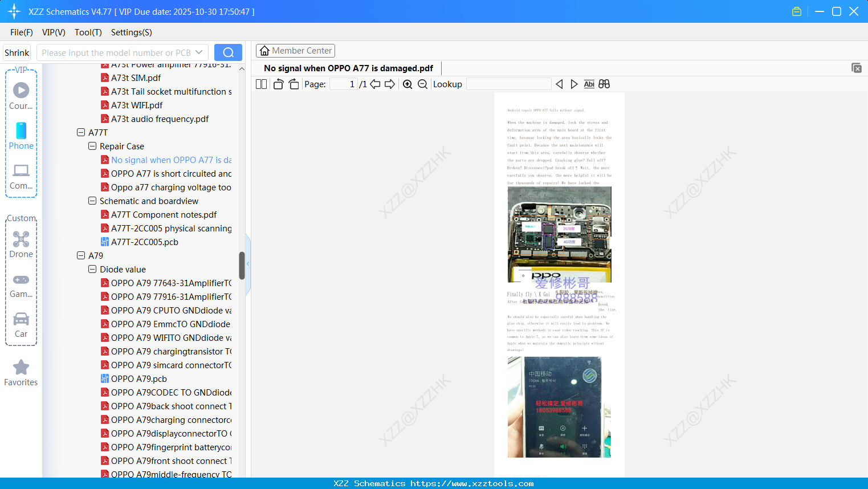This screenshot has height=489, width=868.
Task: Open OPPO A79 CPUTO GNDdiode file
Action: pos(172,310)
